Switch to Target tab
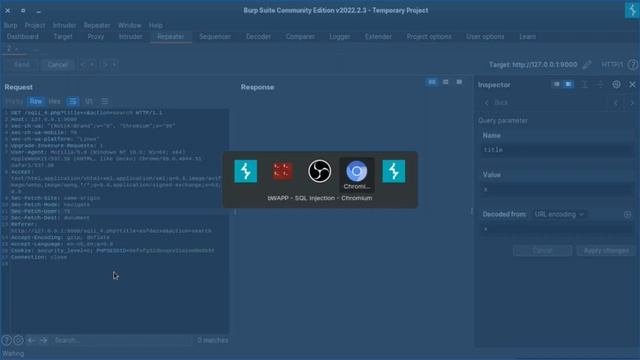640x360 pixels. 62,37
